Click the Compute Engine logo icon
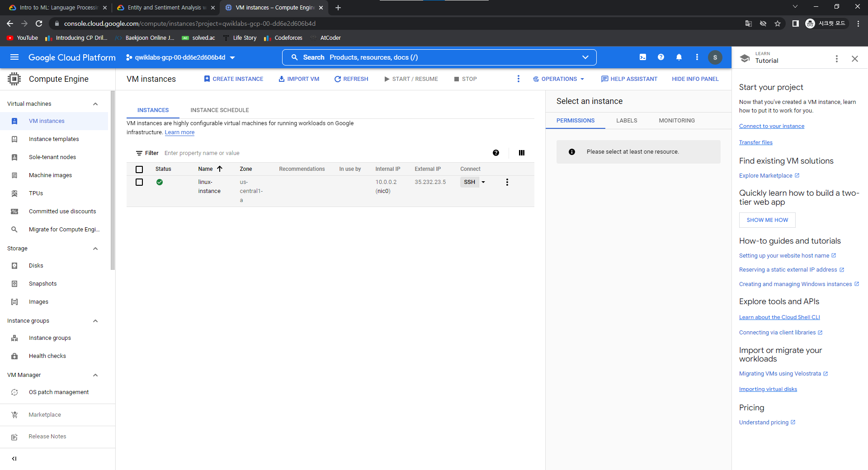The width and height of the screenshot is (868, 470). click(x=14, y=79)
